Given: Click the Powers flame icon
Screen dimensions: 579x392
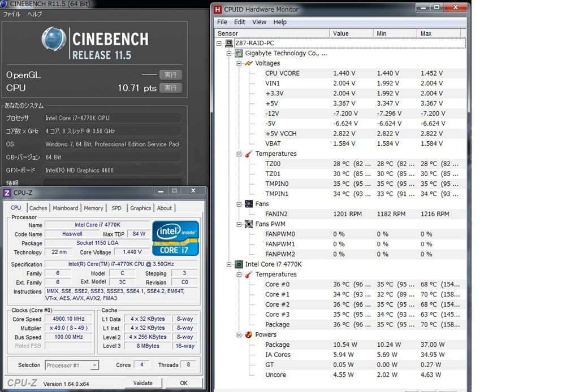Looking at the screenshot, I should [248, 335].
